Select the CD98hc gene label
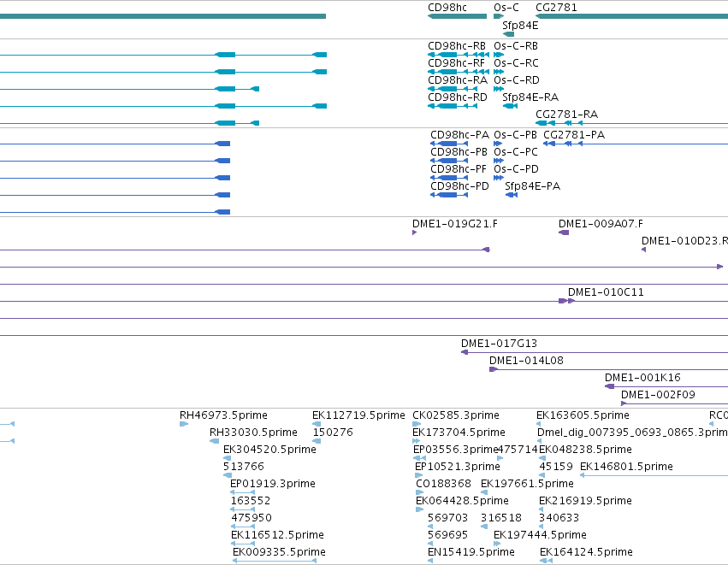The width and height of the screenshot is (728, 565). [447, 8]
